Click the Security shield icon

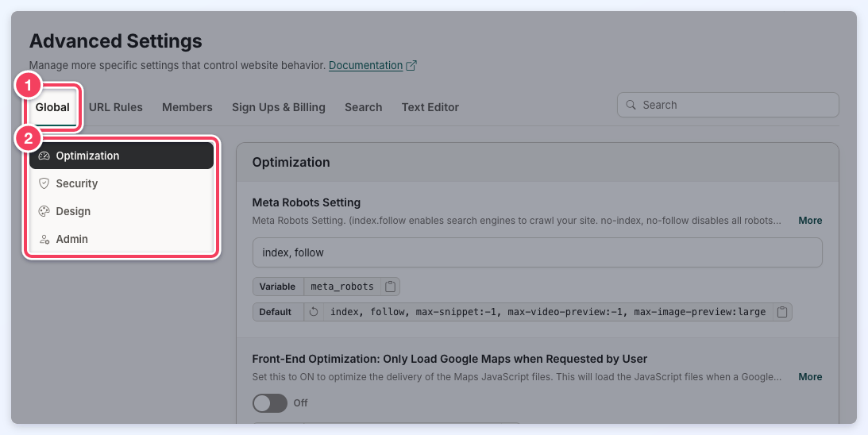[44, 183]
